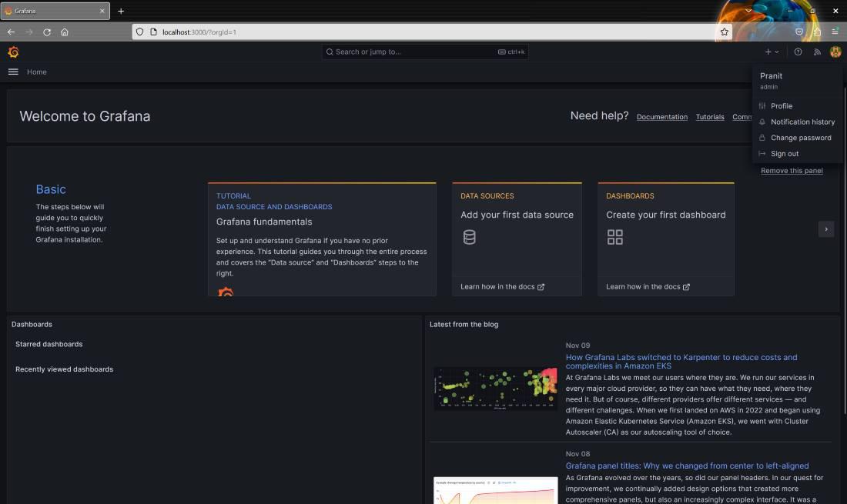Image resolution: width=847 pixels, height=504 pixels.
Task: Open the plus New menu
Action: pyautogui.click(x=772, y=52)
